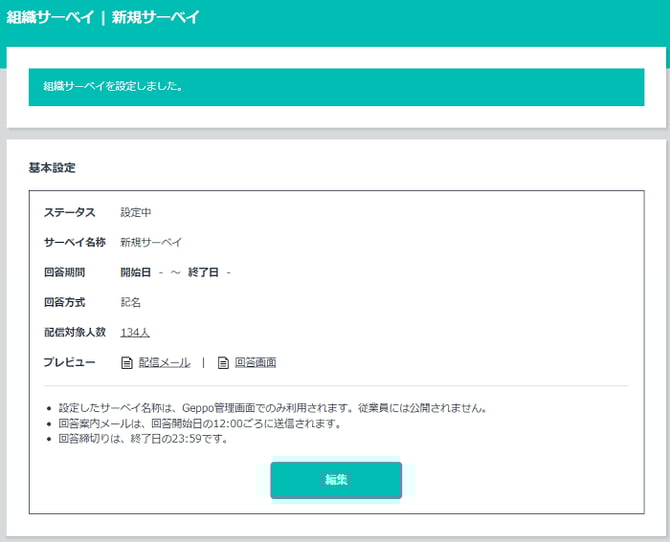Click the サーベイ名称 label

tap(75, 242)
